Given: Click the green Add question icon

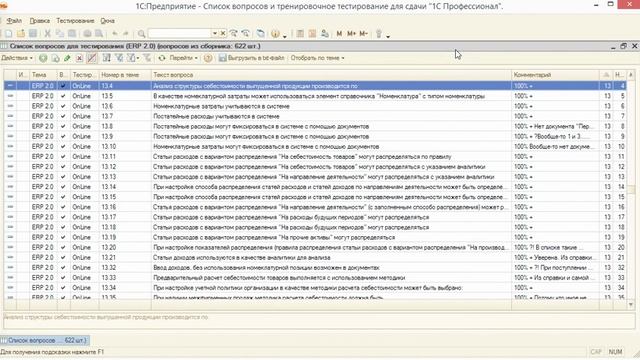Looking at the screenshot, I should (43, 58).
